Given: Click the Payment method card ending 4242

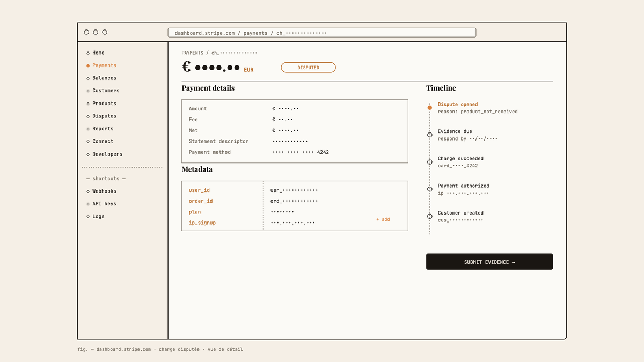Looking at the screenshot, I should pos(301,152).
